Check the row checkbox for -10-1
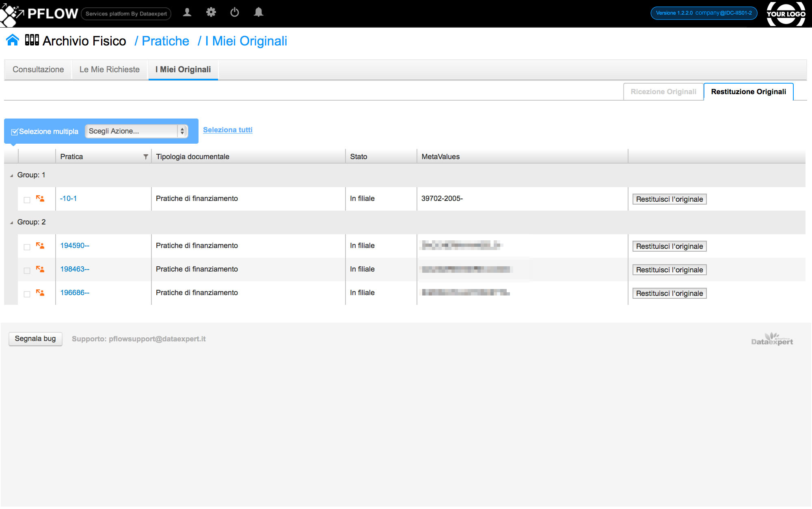 [27, 200]
